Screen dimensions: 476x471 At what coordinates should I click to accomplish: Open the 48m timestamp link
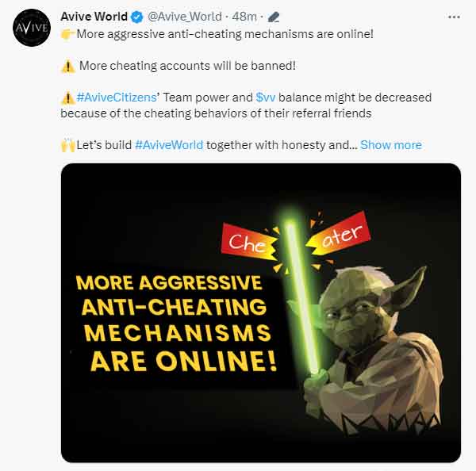(x=244, y=17)
